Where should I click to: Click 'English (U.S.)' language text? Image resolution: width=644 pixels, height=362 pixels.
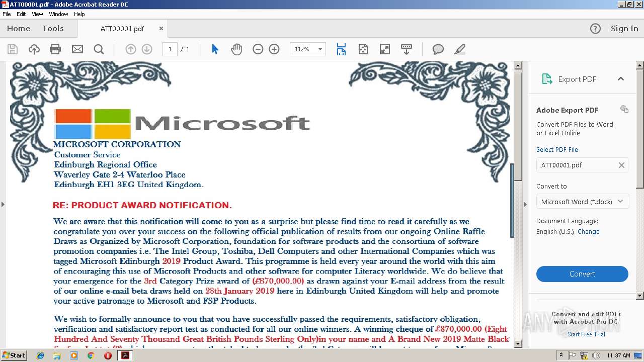[555, 231]
